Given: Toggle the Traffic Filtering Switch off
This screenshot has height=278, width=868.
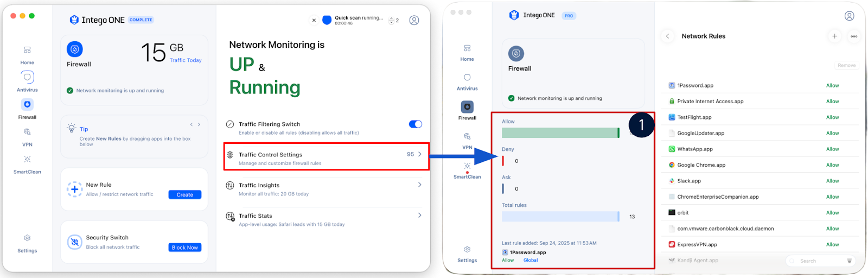Looking at the screenshot, I should [416, 124].
